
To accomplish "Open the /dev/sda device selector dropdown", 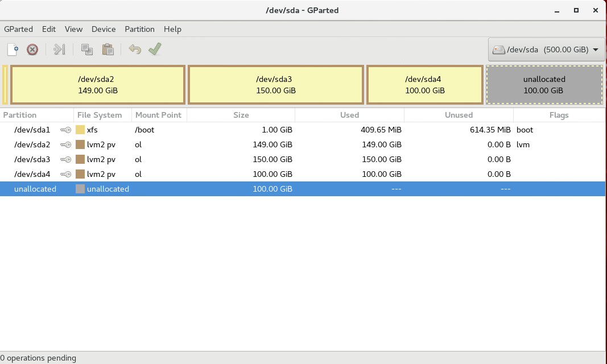I will pyautogui.click(x=546, y=49).
